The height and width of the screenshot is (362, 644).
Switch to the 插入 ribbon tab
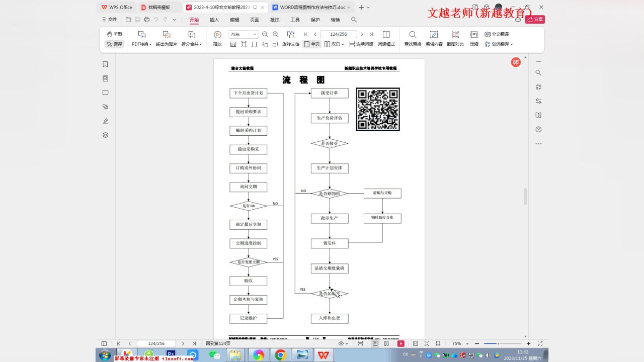[213, 20]
